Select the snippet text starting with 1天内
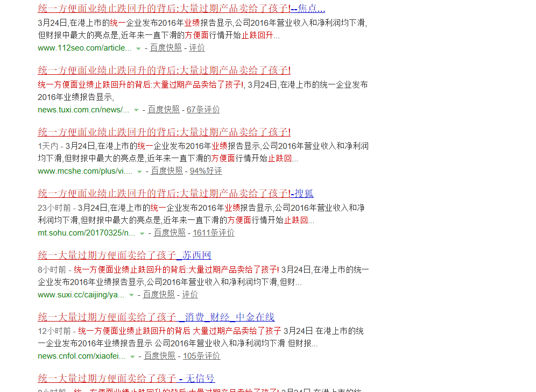536x392 pixels. (203, 152)
